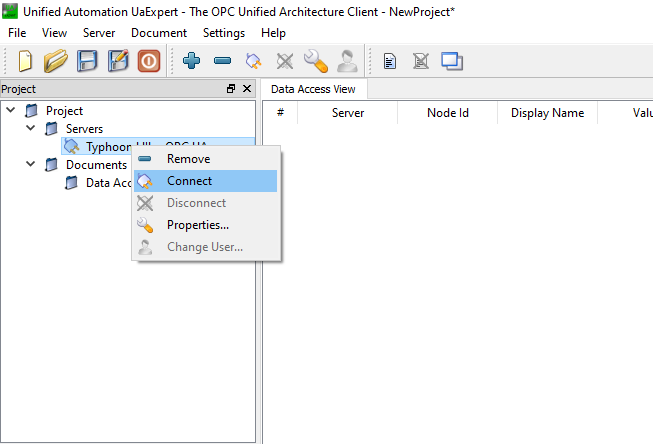This screenshot has height=444, width=653.
Task: Collapse the Servers tree node
Action: point(30,128)
